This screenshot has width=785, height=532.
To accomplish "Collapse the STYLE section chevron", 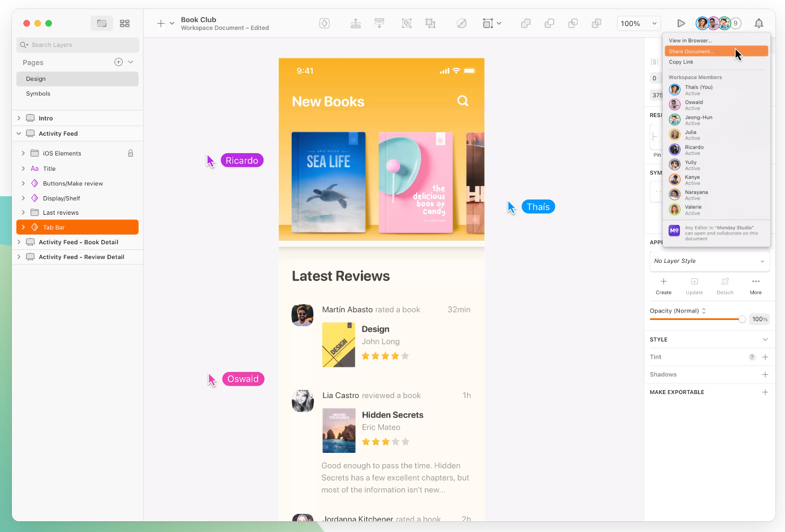I will click(765, 340).
